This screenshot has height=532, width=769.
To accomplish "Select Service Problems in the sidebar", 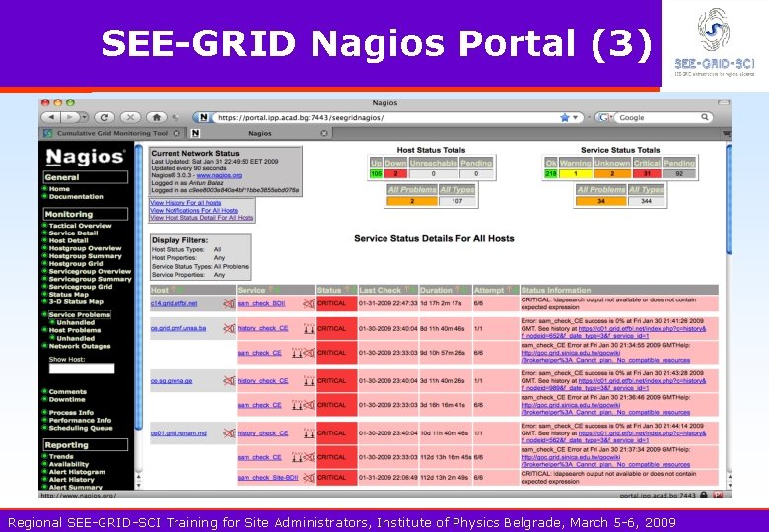I will 80,315.
